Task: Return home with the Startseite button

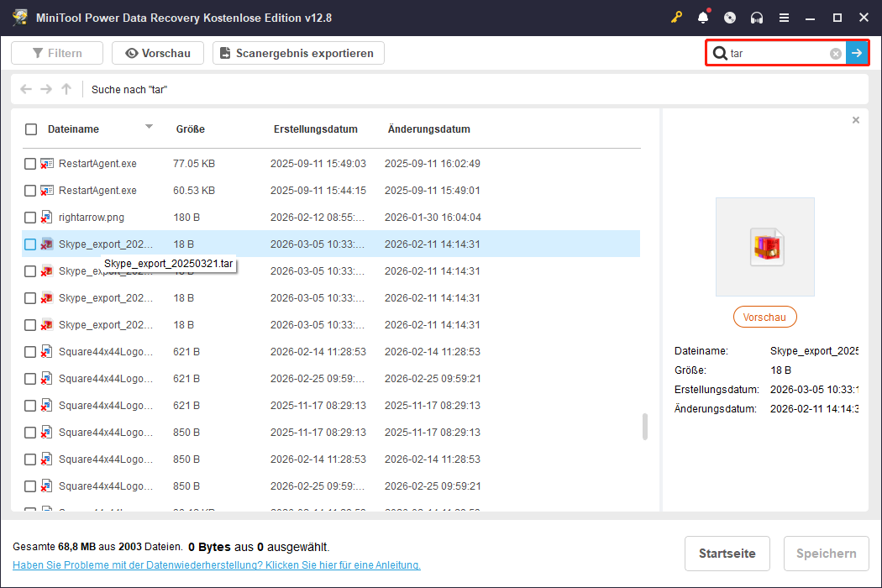Action: (727, 553)
